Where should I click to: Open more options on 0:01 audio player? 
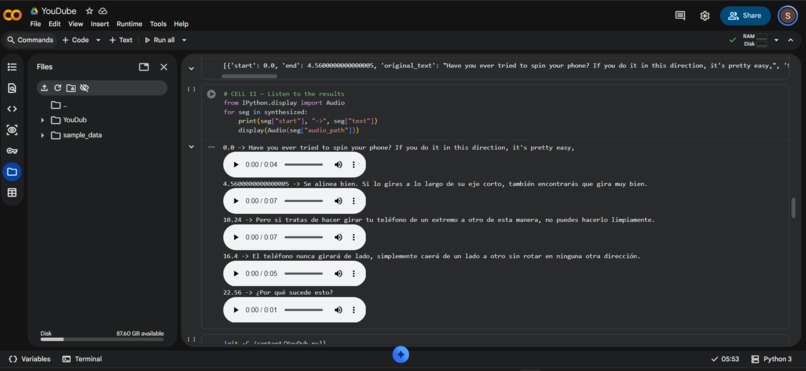[354, 310]
